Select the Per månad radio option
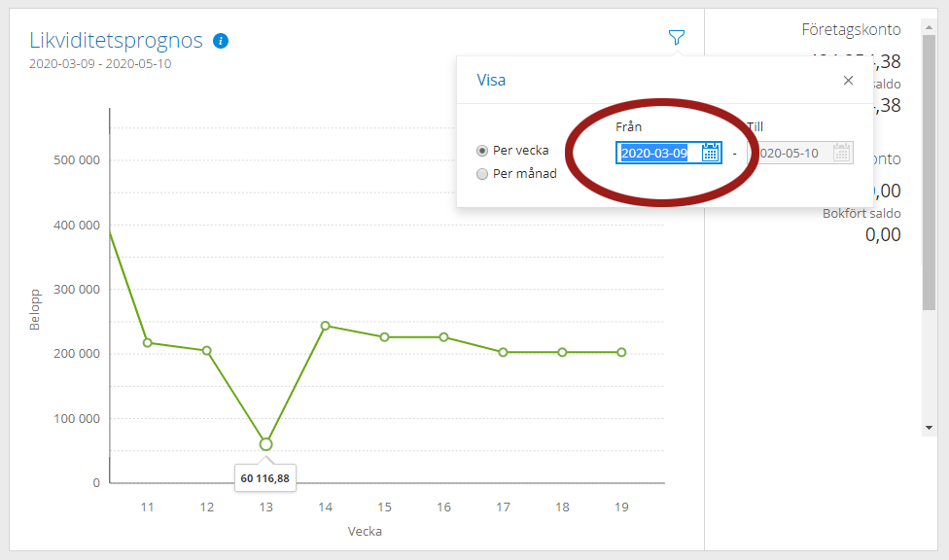This screenshot has height=560, width=949. click(x=482, y=174)
